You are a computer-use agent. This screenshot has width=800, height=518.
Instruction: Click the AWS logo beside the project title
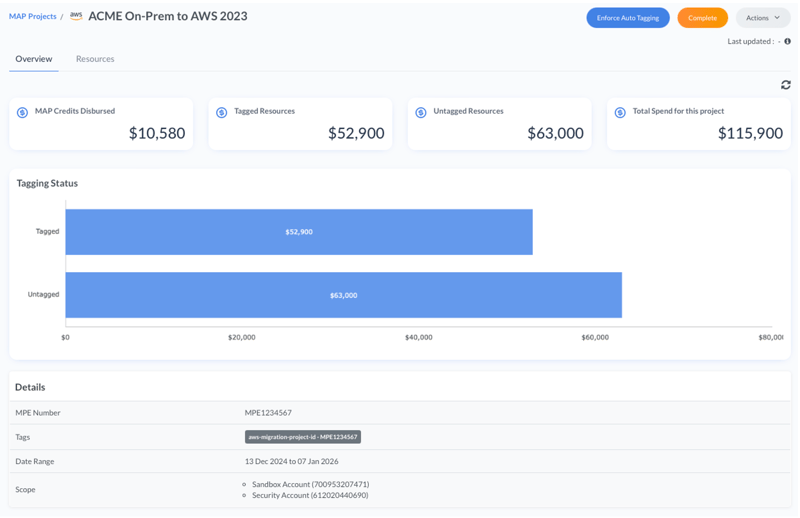tap(76, 16)
